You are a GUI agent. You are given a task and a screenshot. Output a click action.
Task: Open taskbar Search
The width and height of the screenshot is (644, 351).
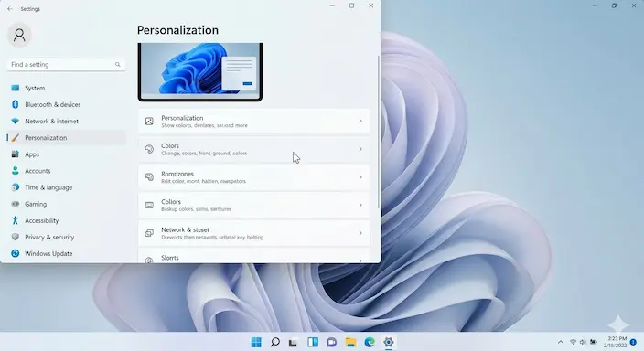coord(275,342)
